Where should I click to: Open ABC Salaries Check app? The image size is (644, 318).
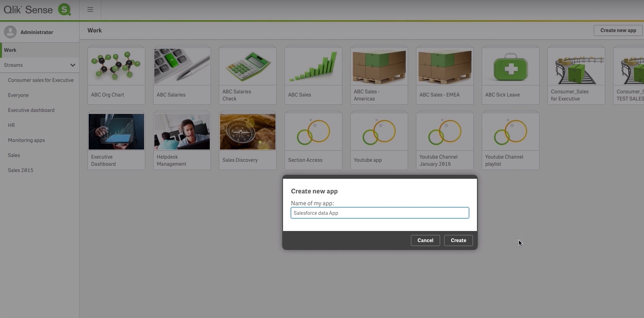pos(248,75)
